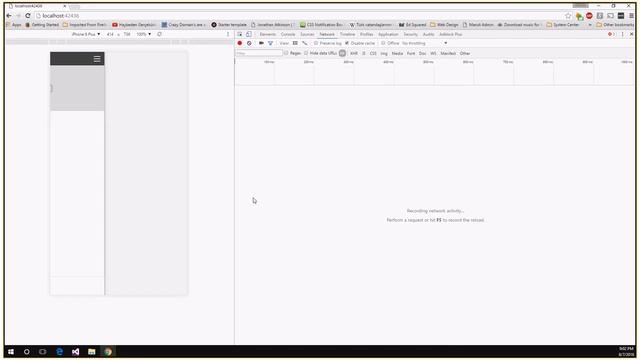Open the Web Design bookmarks folder

point(444,25)
